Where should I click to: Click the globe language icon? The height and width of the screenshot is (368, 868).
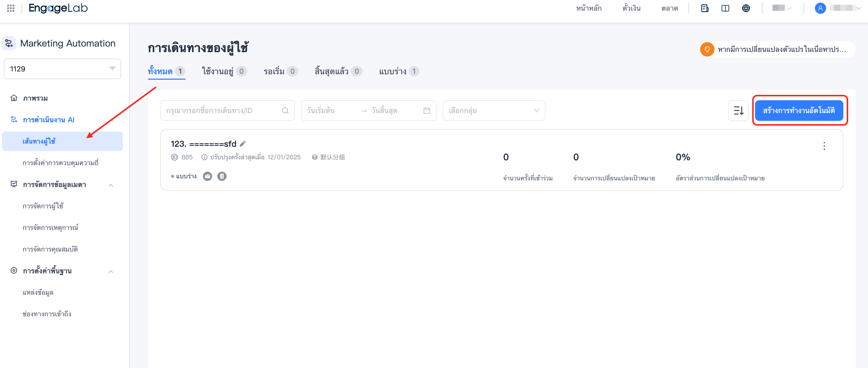tap(746, 8)
